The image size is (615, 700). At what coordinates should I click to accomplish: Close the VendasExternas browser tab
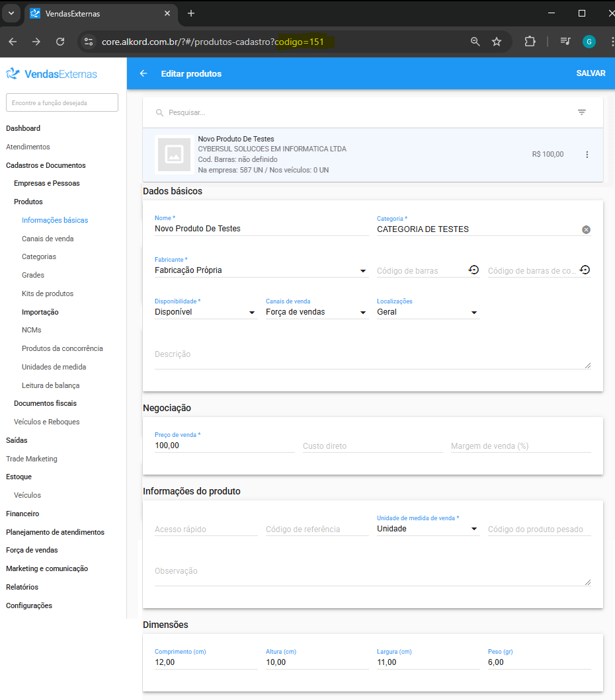[167, 13]
